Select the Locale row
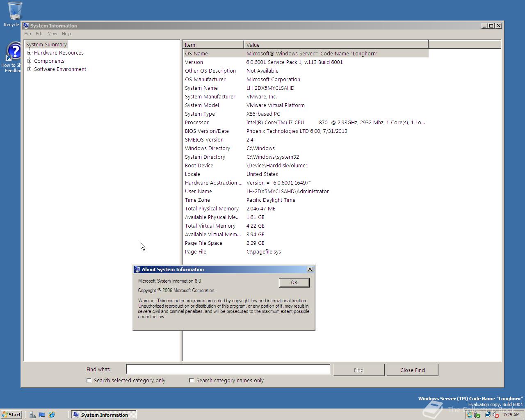This screenshot has height=420, width=525. (306, 174)
